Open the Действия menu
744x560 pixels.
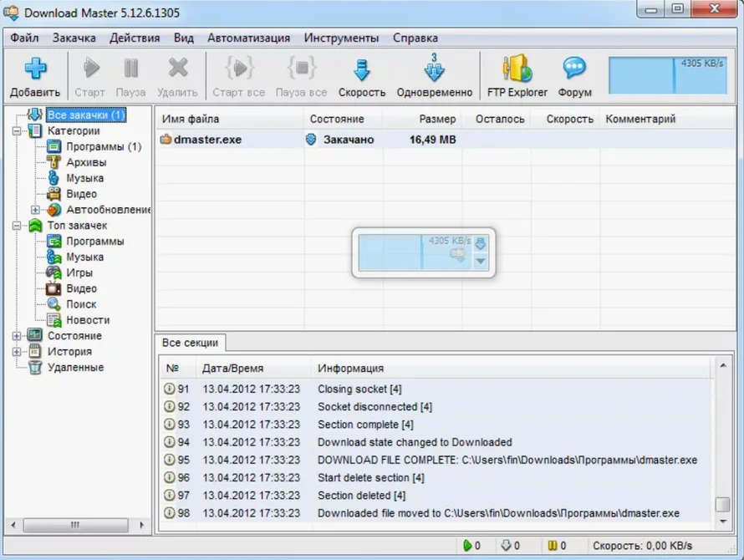[x=135, y=38]
